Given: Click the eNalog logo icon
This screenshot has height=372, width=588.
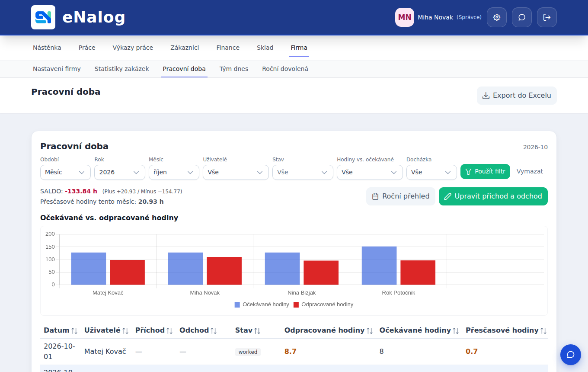Looking at the screenshot, I should coord(43,17).
